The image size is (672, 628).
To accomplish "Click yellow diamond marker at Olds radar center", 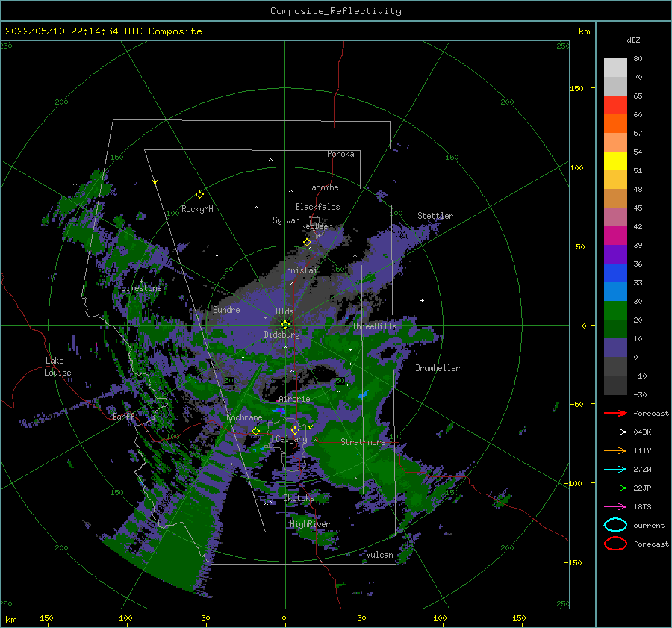I will (x=285, y=325).
